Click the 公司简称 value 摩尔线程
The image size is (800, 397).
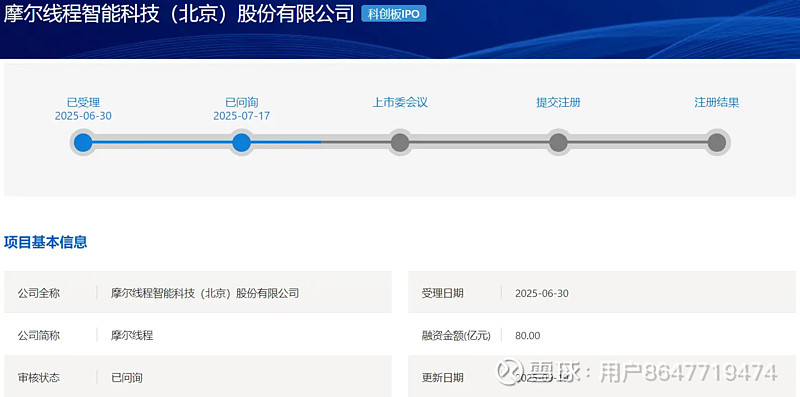pyautogui.click(x=132, y=336)
